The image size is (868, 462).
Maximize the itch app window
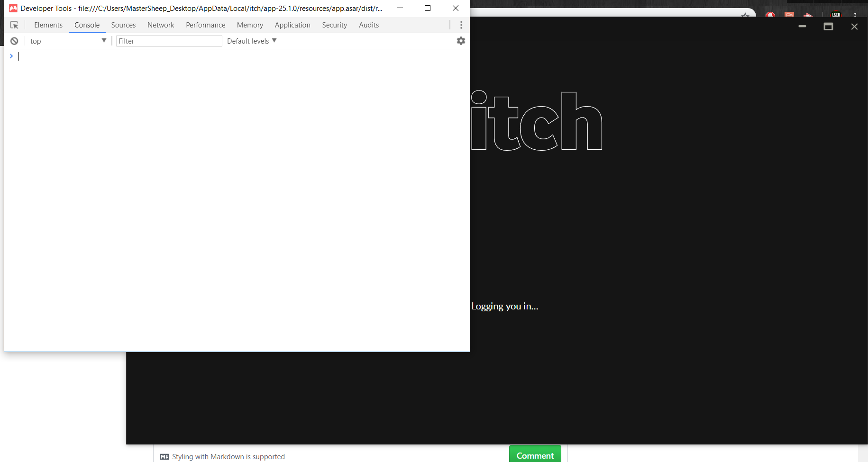[x=828, y=27]
